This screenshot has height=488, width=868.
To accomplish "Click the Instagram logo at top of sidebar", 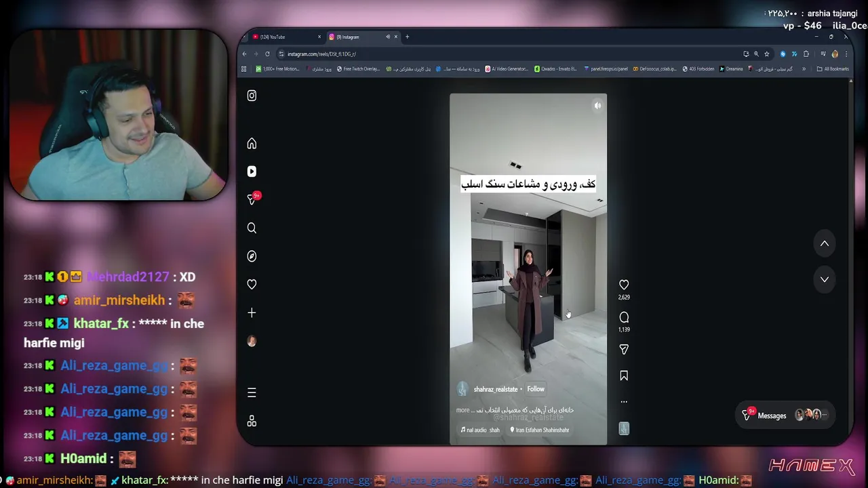I will point(252,96).
